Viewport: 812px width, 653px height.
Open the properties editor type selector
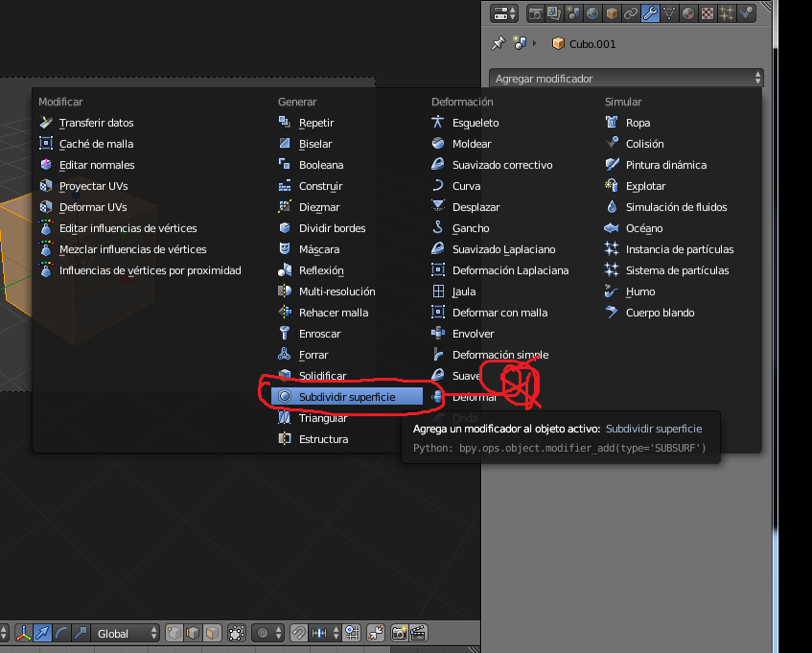point(504,13)
